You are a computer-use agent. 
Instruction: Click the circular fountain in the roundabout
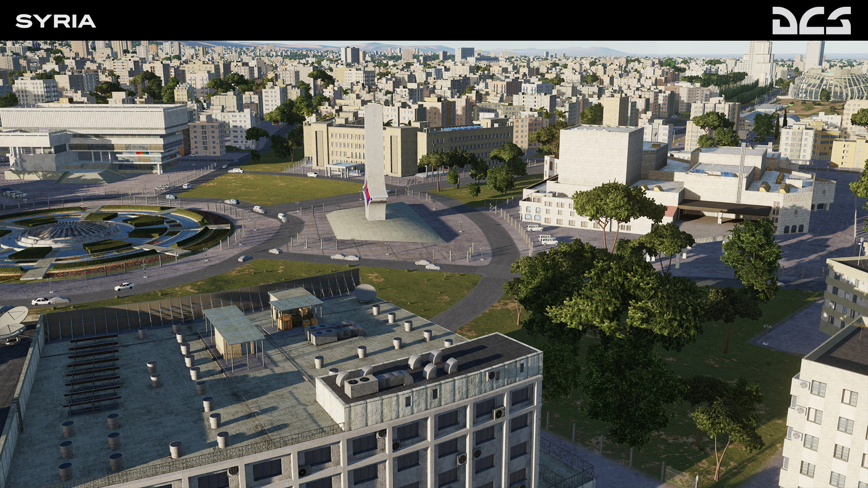72,230
